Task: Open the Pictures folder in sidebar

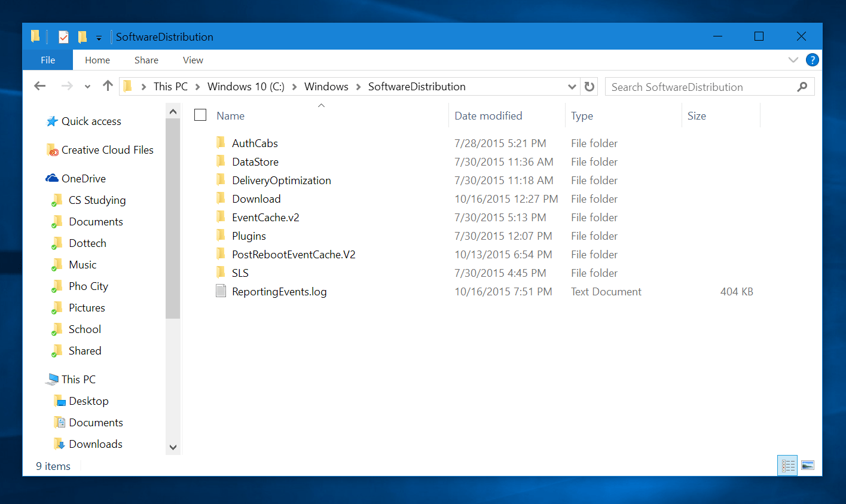Action: 87,308
